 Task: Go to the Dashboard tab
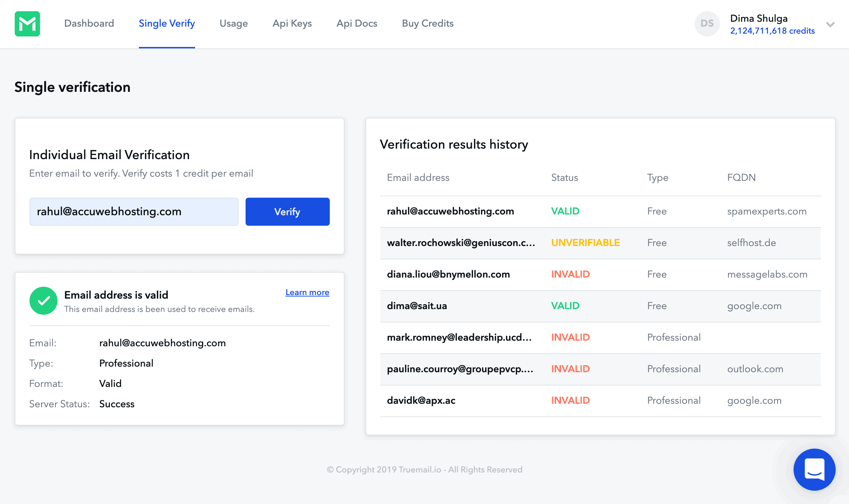click(x=89, y=23)
